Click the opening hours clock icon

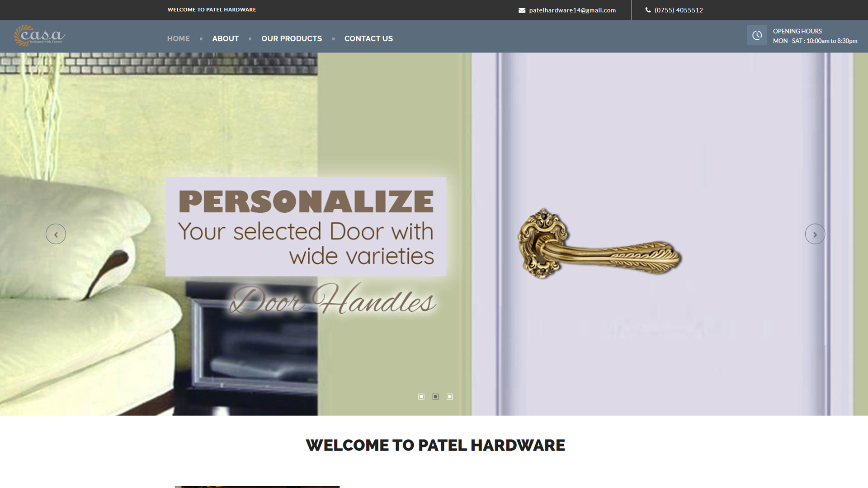click(757, 35)
